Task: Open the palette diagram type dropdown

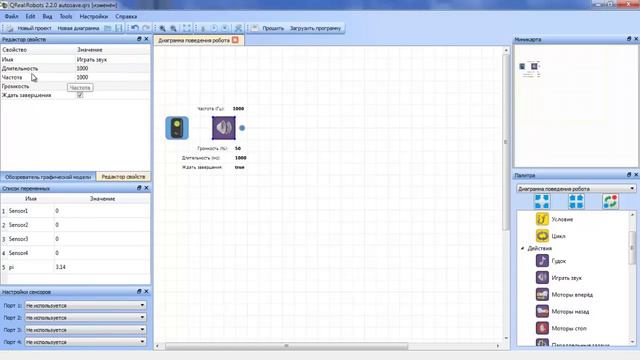Action: point(576,189)
